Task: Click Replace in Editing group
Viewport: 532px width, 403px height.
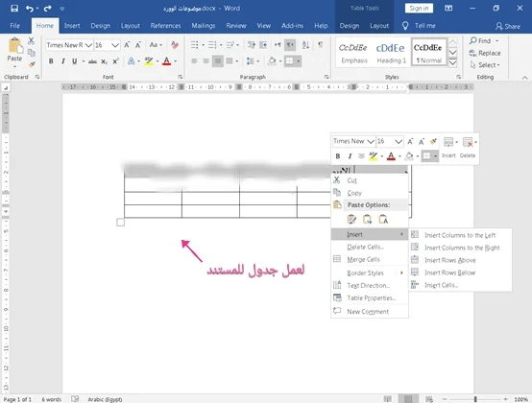Action: point(485,53)
